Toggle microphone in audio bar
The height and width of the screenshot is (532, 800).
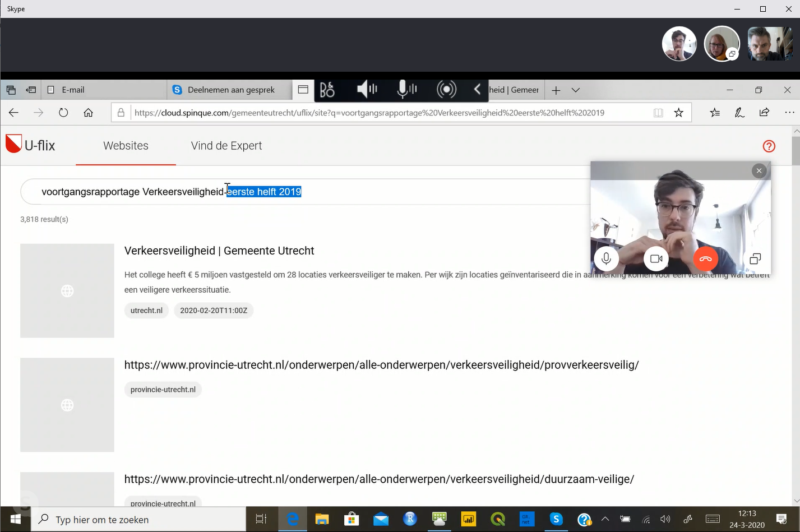tap(406, 90)
